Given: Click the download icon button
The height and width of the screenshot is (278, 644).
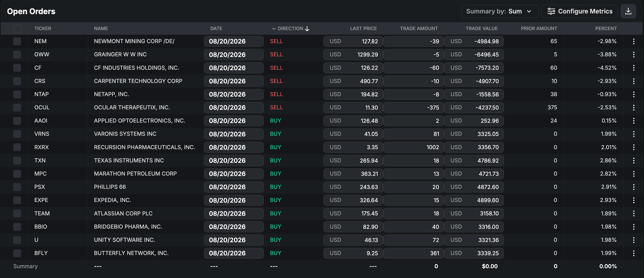Looking at the screenshot, I should pos(628,11).
